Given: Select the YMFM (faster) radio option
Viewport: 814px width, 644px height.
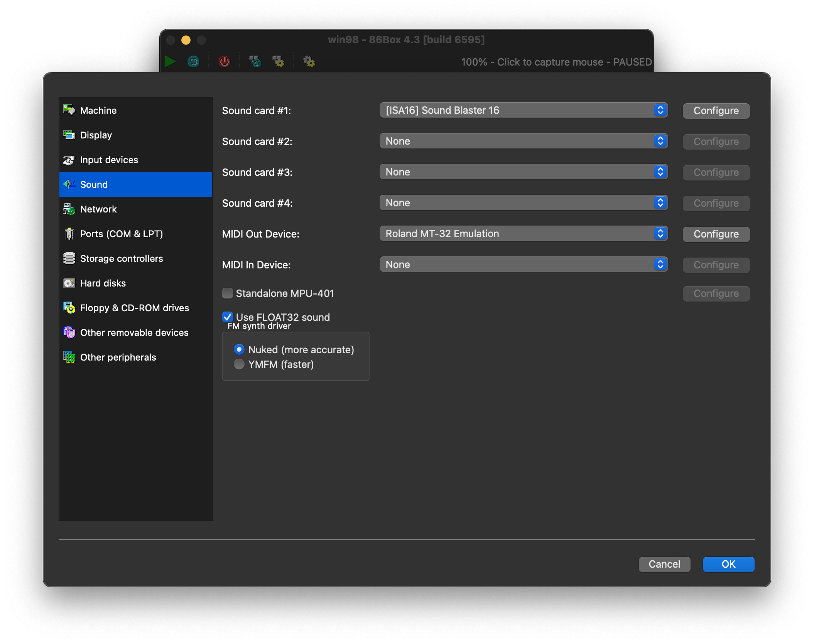Looking at the screenshot, I should pos(239,364).
